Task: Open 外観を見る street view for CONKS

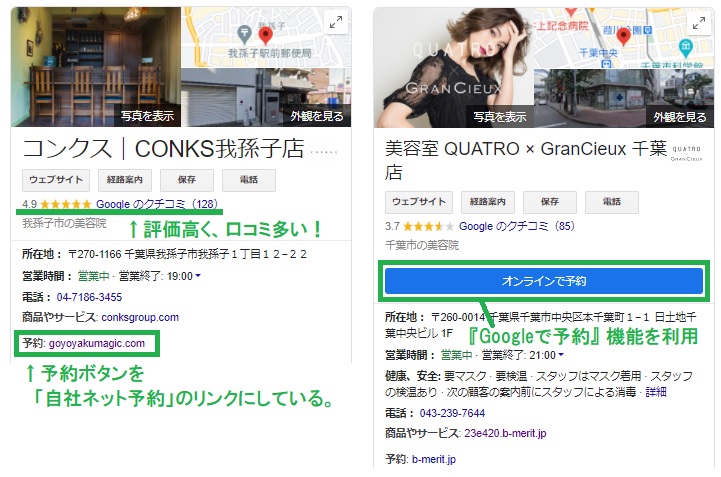Action: click(x=317, y=116)
